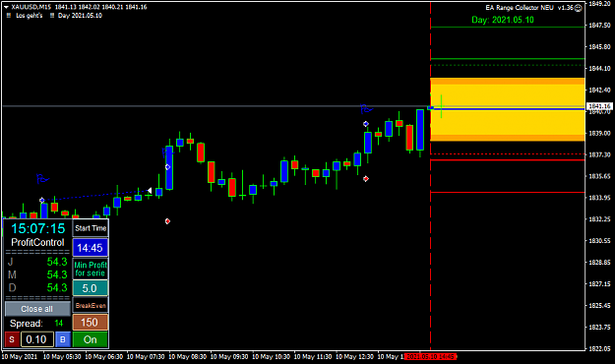Click the Close all button
The height and width of the screenshot is (364, 615).
37,309
